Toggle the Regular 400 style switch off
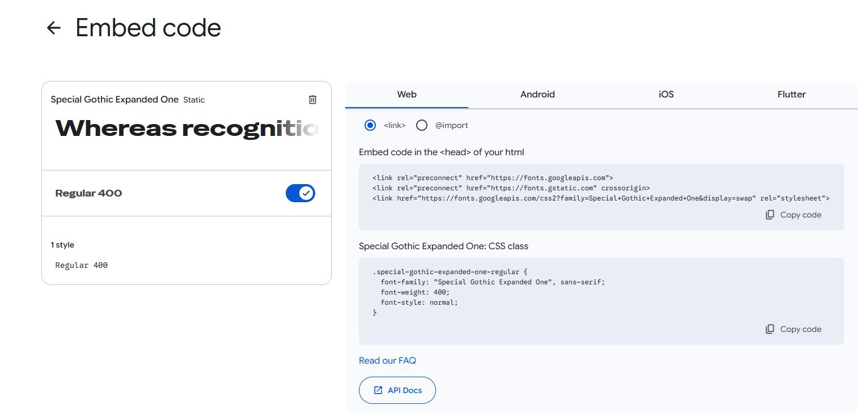Image resolution: width=868 pixels, height=418 pixels. pyautogui.click(x=300, y=193)
